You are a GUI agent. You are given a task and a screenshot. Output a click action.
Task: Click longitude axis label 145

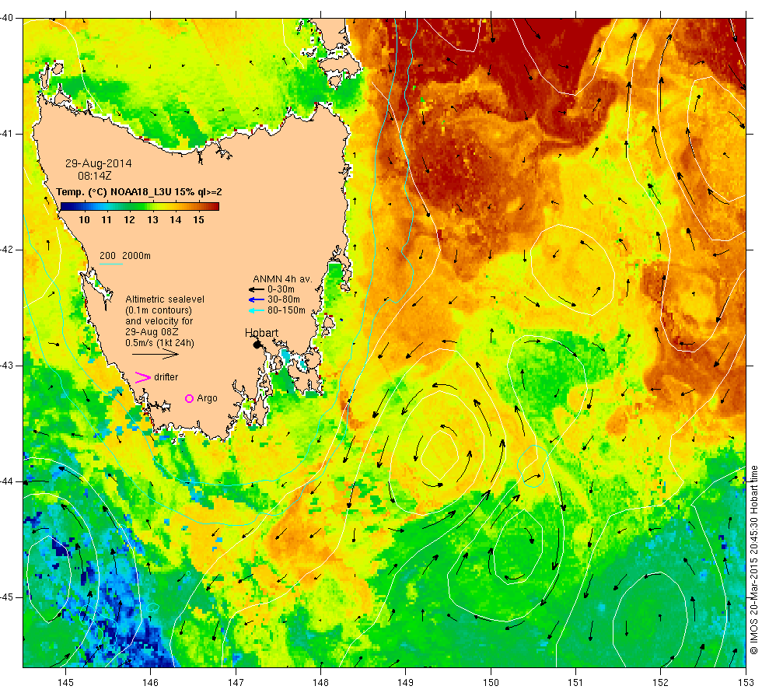coord(65,683)
